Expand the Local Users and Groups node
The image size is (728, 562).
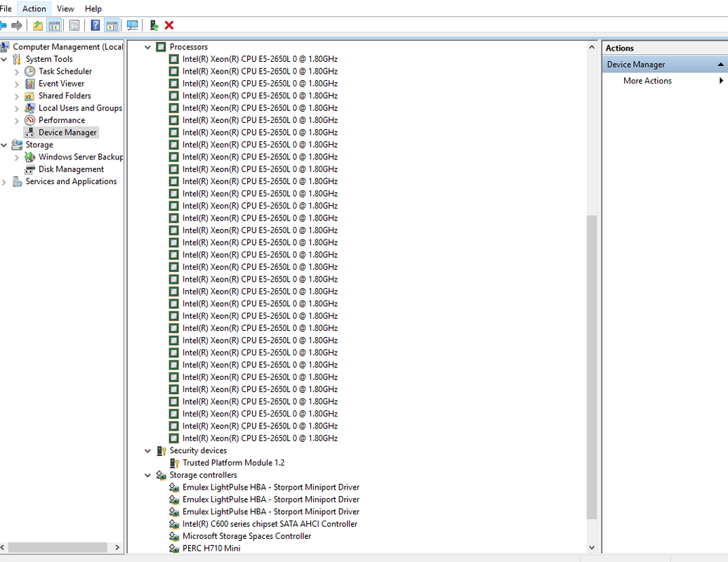click(17, 108)
